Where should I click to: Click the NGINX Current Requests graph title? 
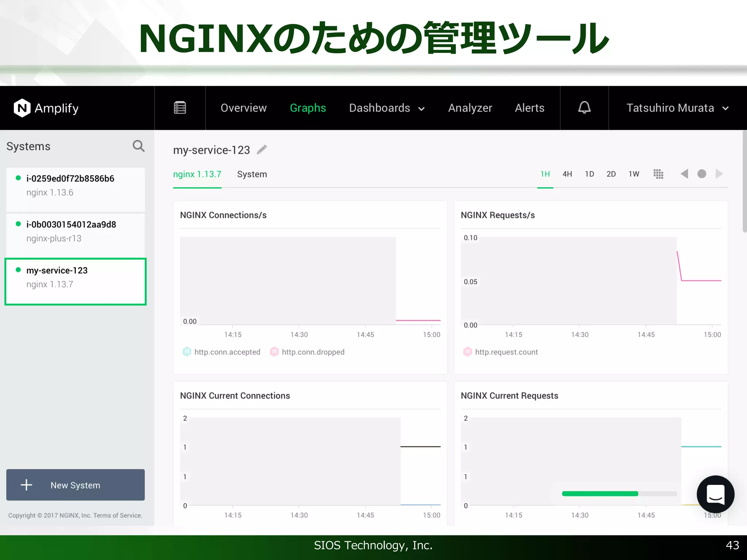click(x=509, y=396)
